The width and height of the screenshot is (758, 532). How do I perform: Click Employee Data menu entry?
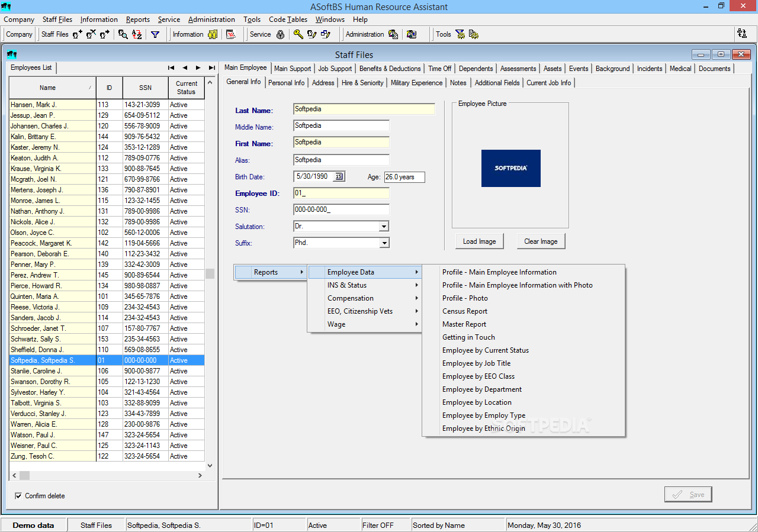click(x=365, y=272)
